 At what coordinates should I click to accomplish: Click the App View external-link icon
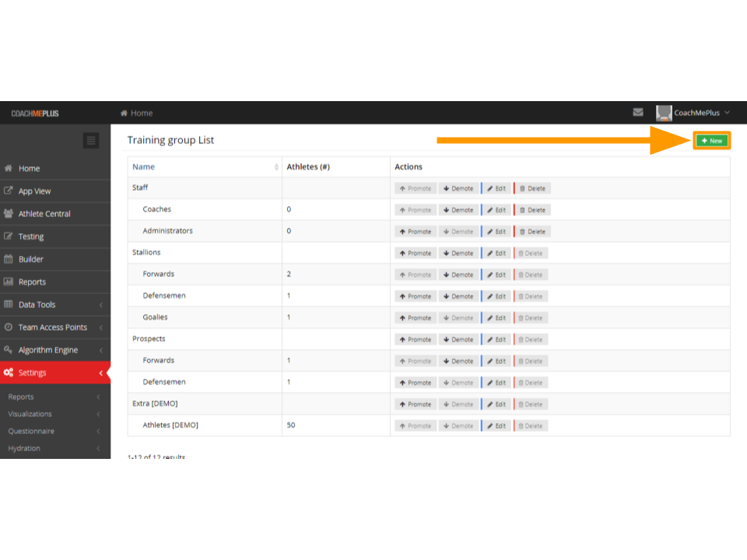tap(8, 191)
